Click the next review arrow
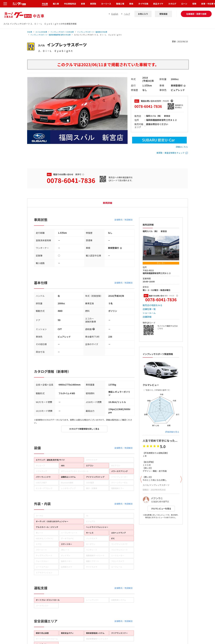This screenshot has height=644, width=215. pyautogui.click(x=181, y=479)
